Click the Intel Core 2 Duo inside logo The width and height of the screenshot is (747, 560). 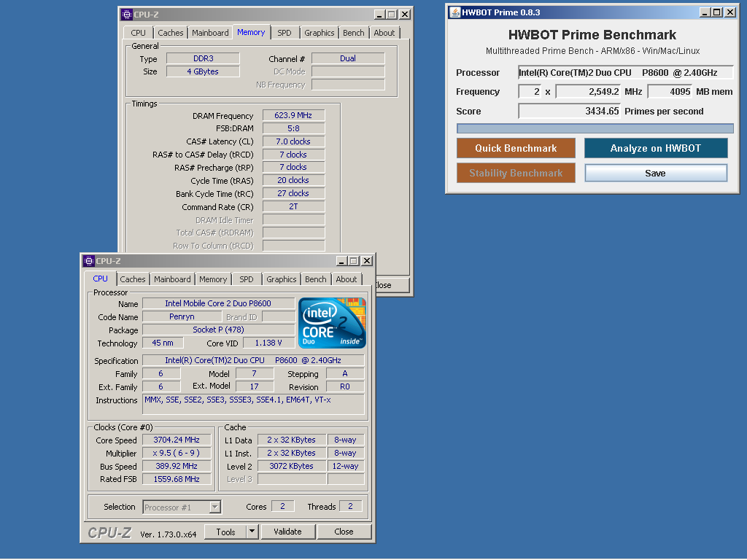(x=332, y=323)
